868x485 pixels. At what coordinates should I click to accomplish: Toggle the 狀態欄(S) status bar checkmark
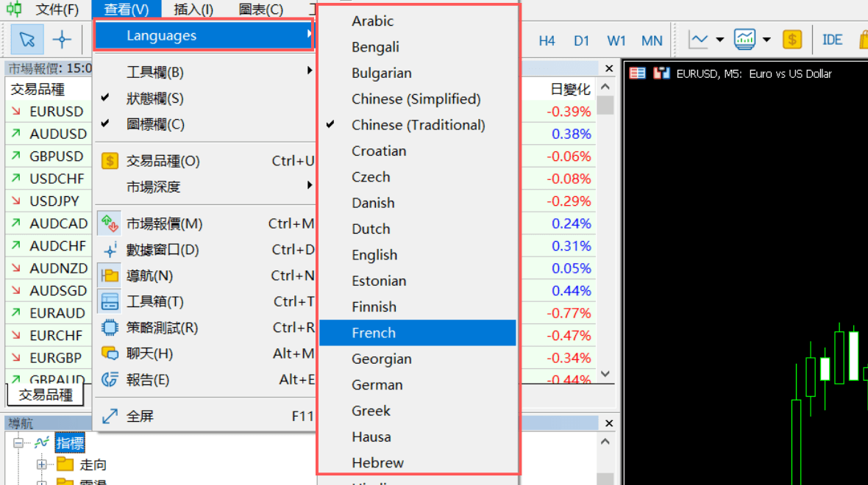(154, 98)
